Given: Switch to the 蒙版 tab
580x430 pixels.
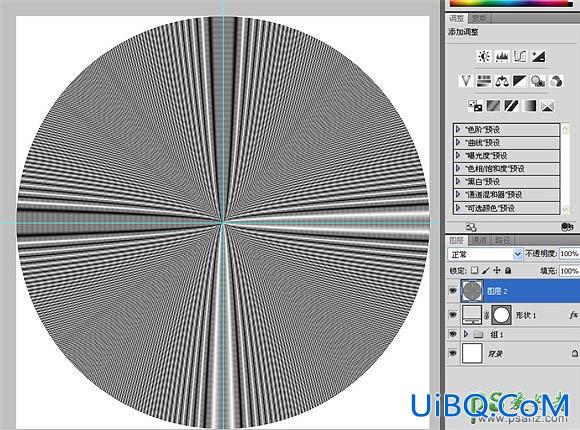Looking at the screenshot, I should (x=480, y=18).
